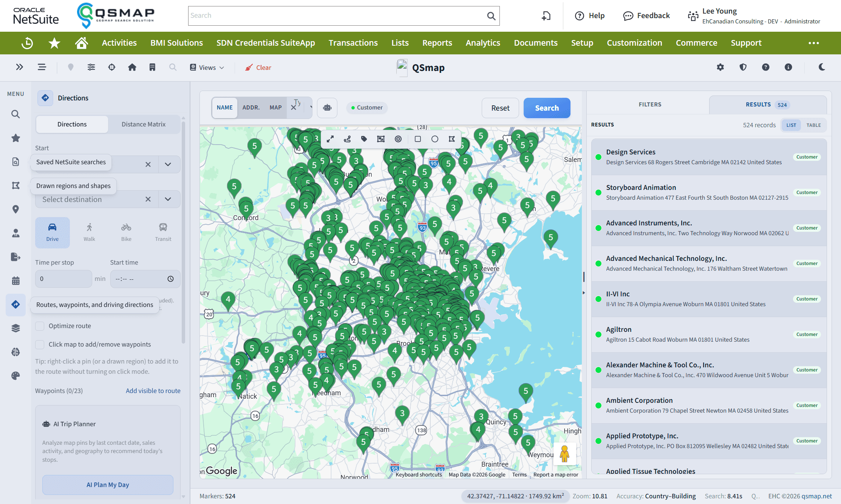Open the map filter sliders tool
This screenshot has width=841, height=504.
(91, 67)
